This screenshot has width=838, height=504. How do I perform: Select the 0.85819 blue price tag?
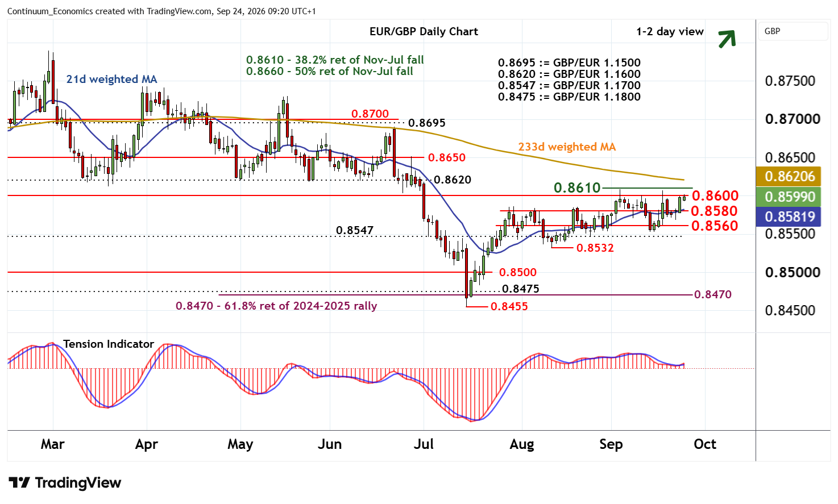tap(790, 216)
